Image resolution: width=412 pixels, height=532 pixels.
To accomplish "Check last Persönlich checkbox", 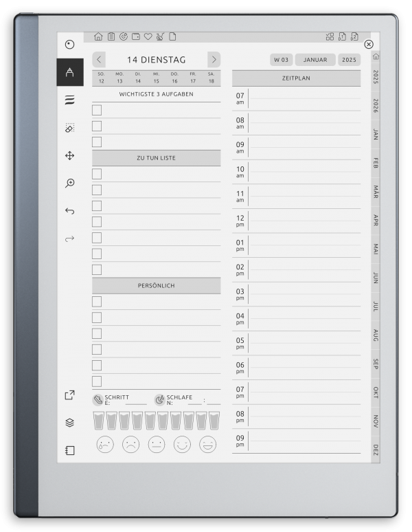I will pyautogui.click(x=97, y=381).
